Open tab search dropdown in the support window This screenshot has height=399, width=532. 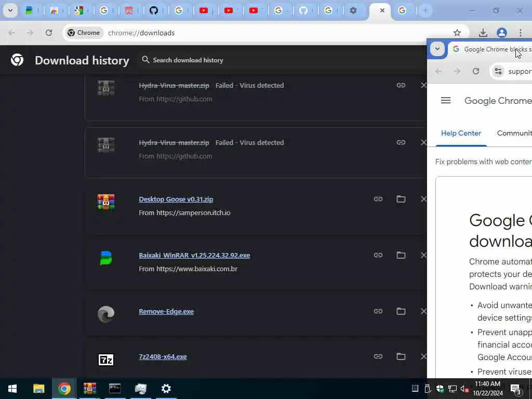(x=437, y=49)
